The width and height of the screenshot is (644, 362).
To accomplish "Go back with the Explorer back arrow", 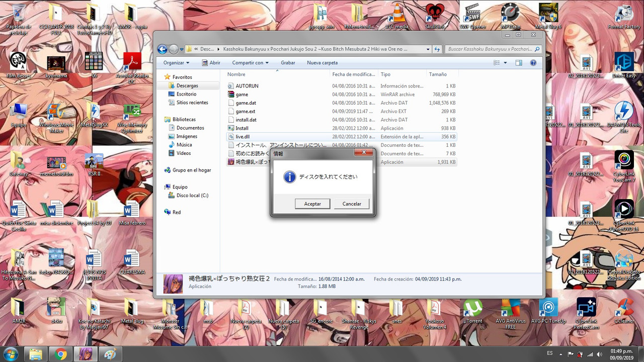I will [162, 49].
